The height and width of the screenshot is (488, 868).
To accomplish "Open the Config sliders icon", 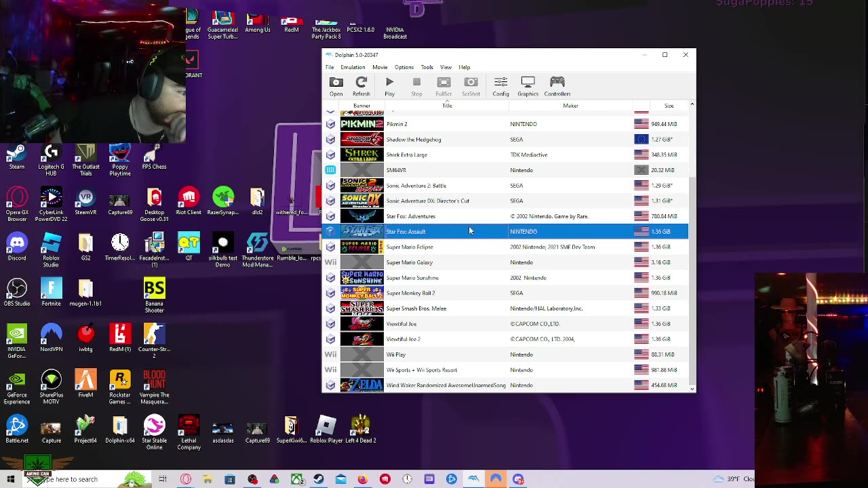I will pyautogui.click(x=500, y=86).
